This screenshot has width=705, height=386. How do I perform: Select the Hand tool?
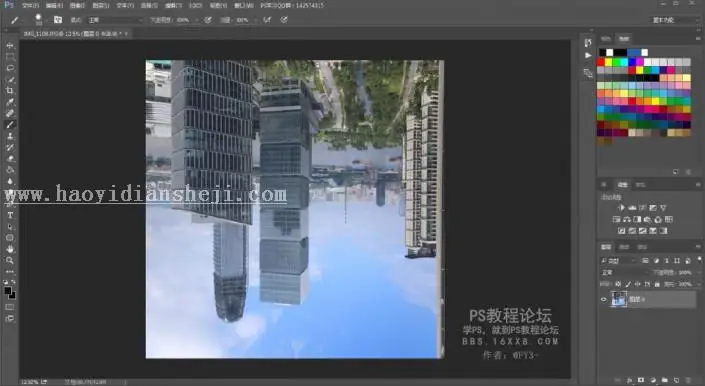(10, 249)
